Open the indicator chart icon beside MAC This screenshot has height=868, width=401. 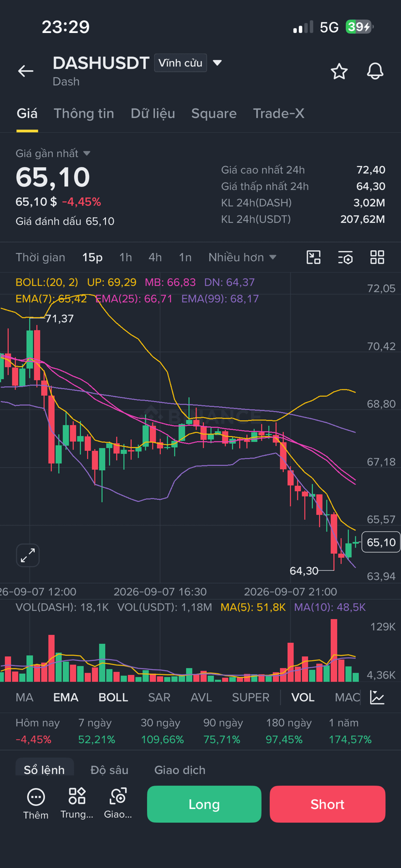pyautogui.click(x=377, y=697)
